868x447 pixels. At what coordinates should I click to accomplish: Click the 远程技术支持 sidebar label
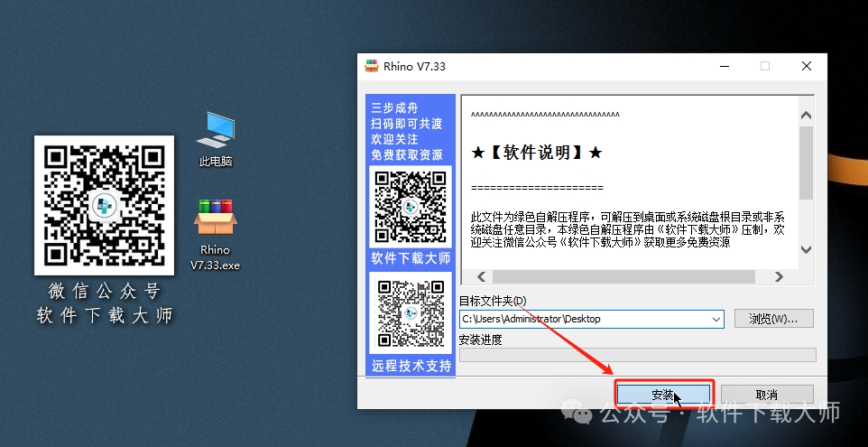pos(411,366)
